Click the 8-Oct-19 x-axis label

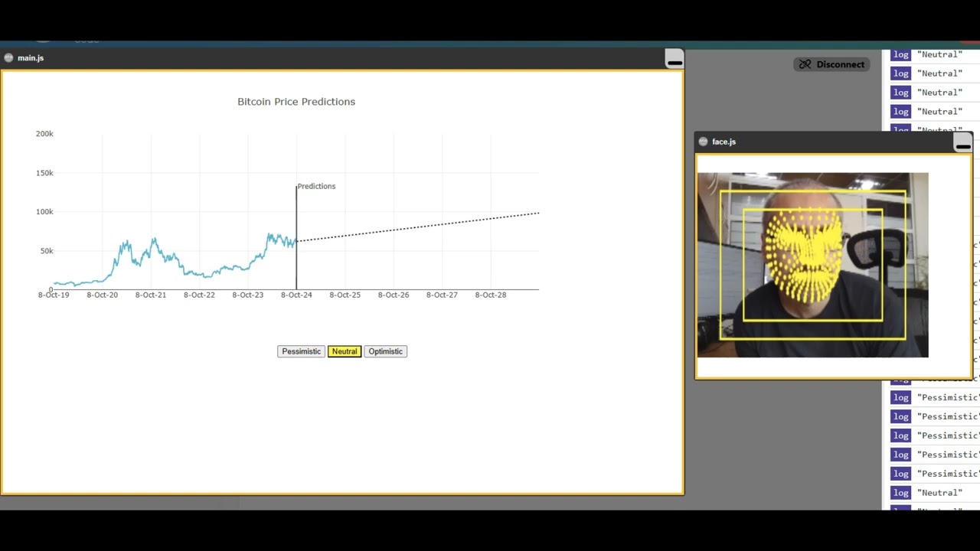54,295
